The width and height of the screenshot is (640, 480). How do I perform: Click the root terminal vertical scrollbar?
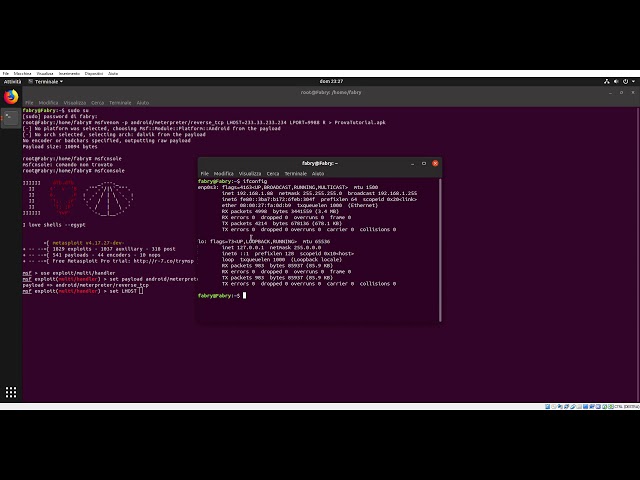point(638,254)
